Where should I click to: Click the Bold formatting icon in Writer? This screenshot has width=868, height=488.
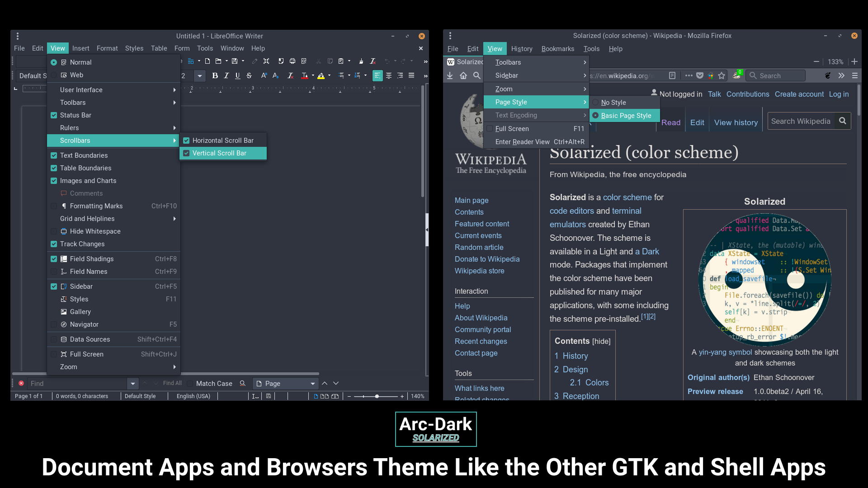click(215, 75)
